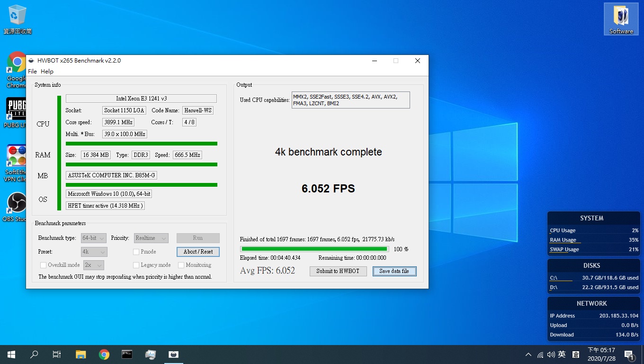This screenshot has width=644, height=364.
Task: Open the taskbar clock showing 05:17
Action: pyautogui.click(x=601, y=355)
